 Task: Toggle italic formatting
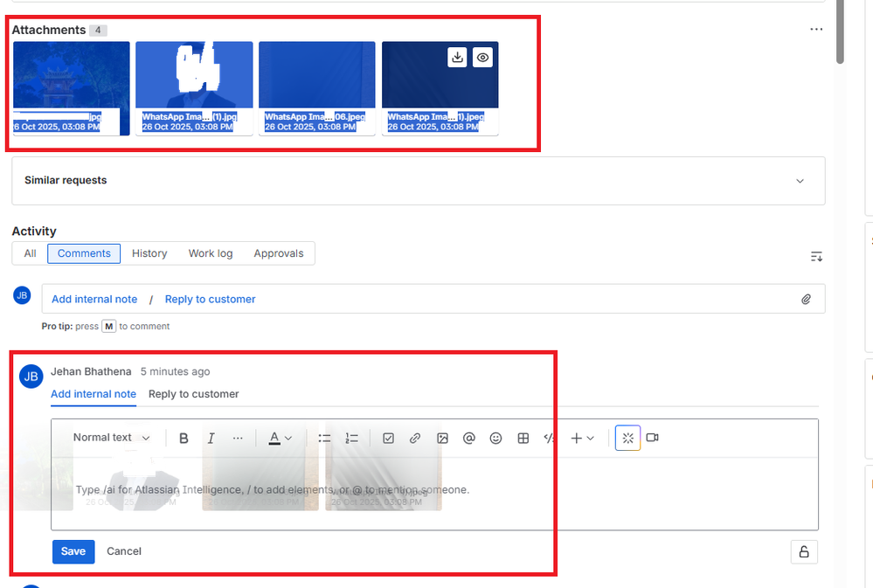click(x=211, y=439)
